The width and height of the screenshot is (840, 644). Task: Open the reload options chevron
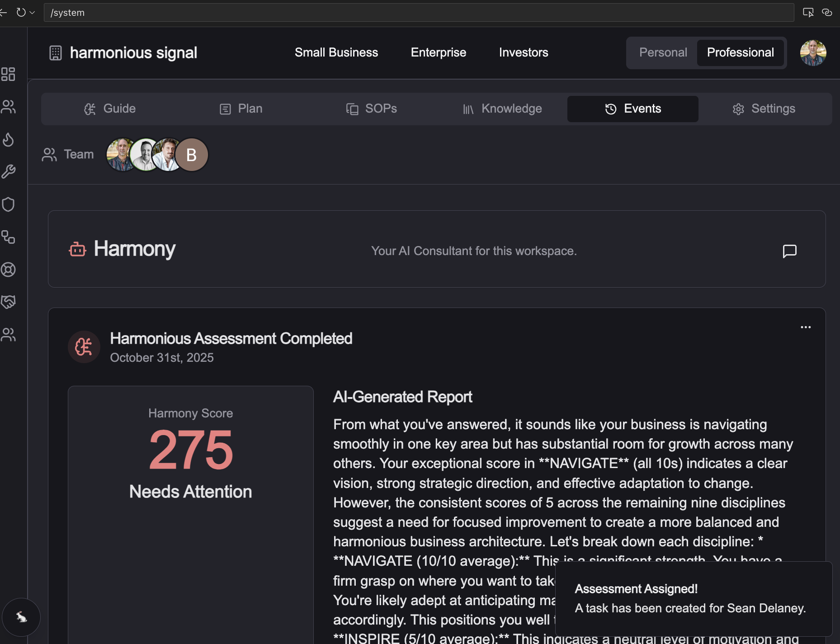(x=31, y=12)
